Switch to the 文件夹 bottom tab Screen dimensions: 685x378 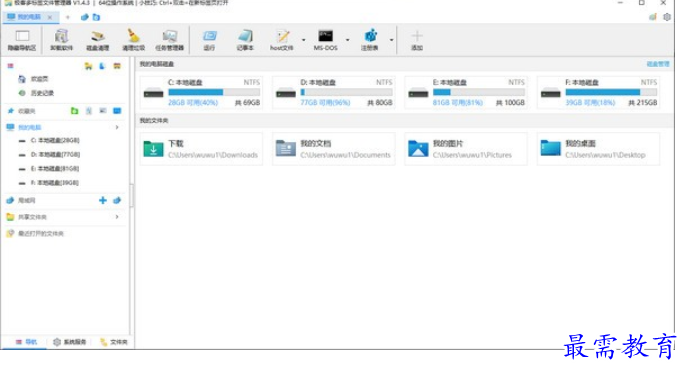tap(114, 342)
